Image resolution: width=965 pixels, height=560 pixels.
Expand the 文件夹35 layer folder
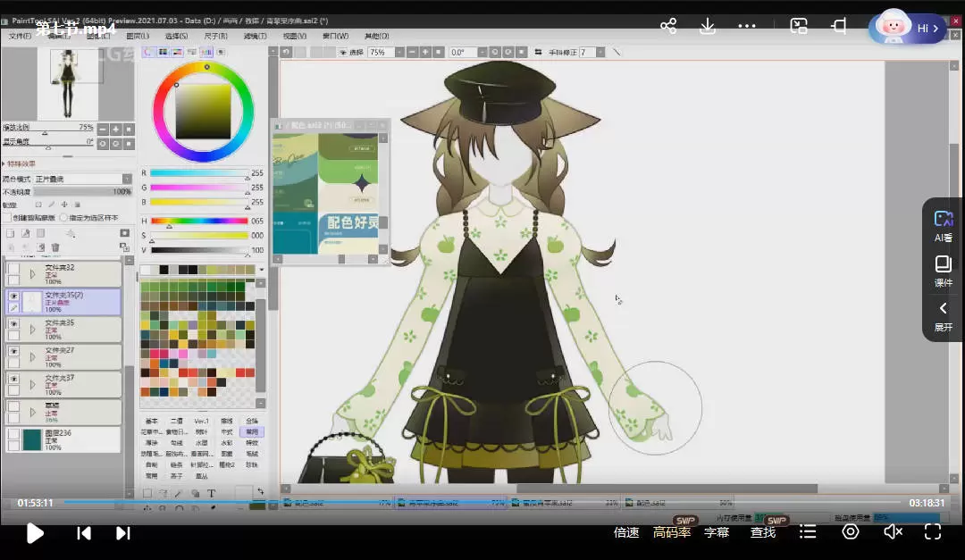(33, 330)
